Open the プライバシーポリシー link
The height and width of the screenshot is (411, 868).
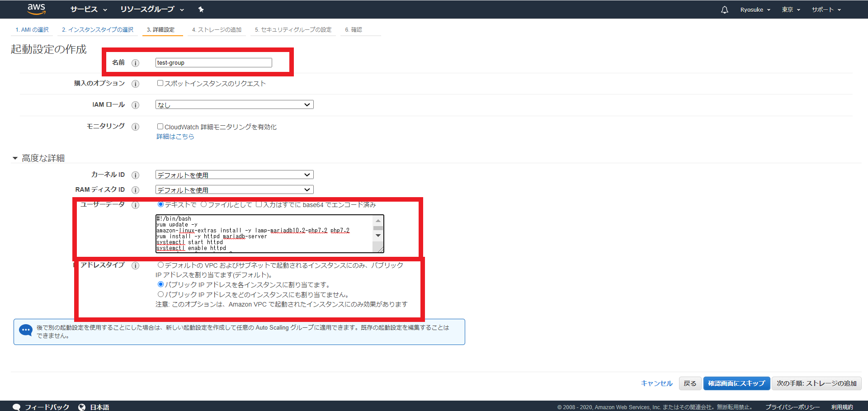[793, 407]
